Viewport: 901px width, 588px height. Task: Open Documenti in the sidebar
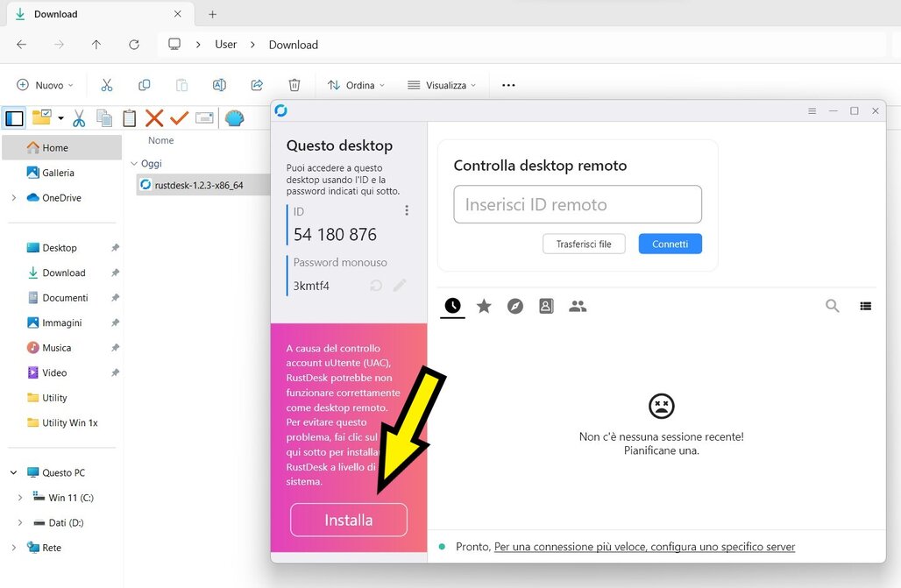coord(65,298)
